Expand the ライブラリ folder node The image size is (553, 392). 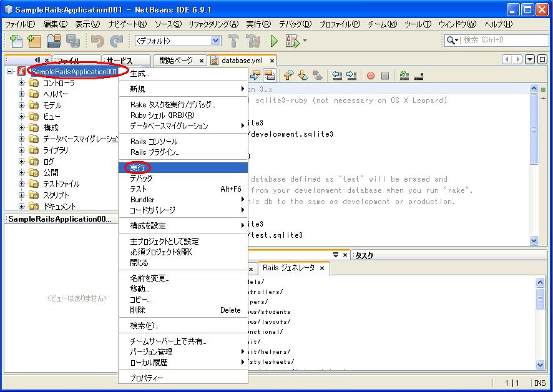click(21, 150)
